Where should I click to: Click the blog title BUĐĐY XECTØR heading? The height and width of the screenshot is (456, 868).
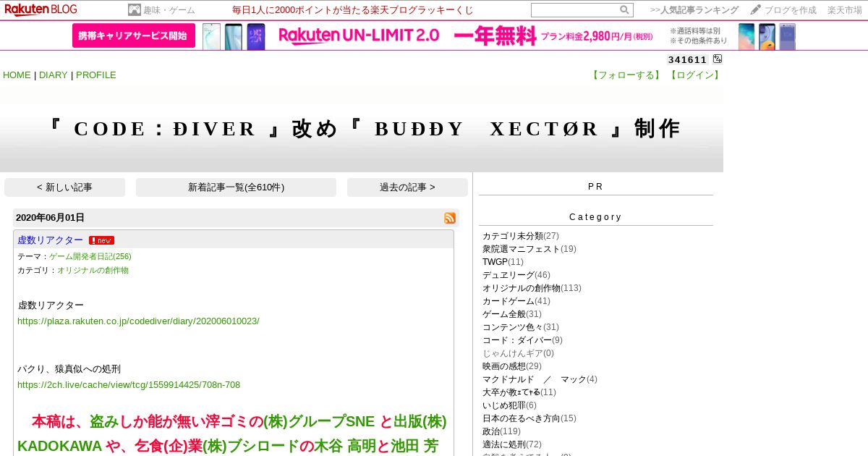point(362,129)
